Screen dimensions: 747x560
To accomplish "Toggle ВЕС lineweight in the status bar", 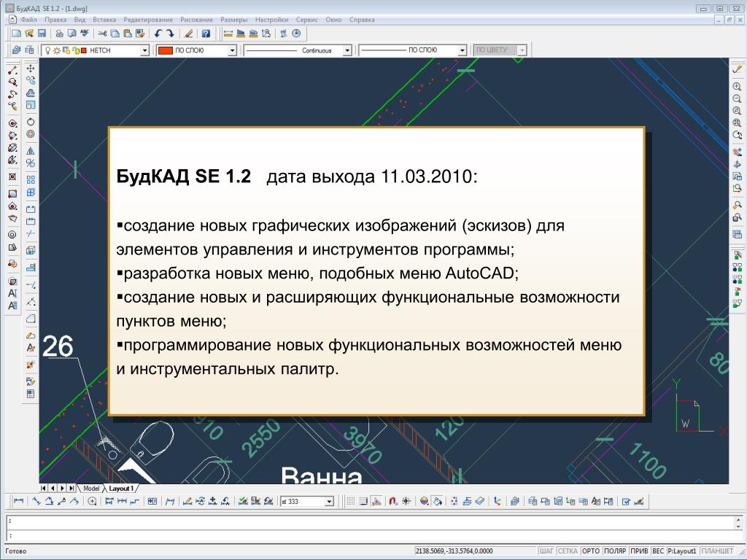I will click(x=658, y=551).
